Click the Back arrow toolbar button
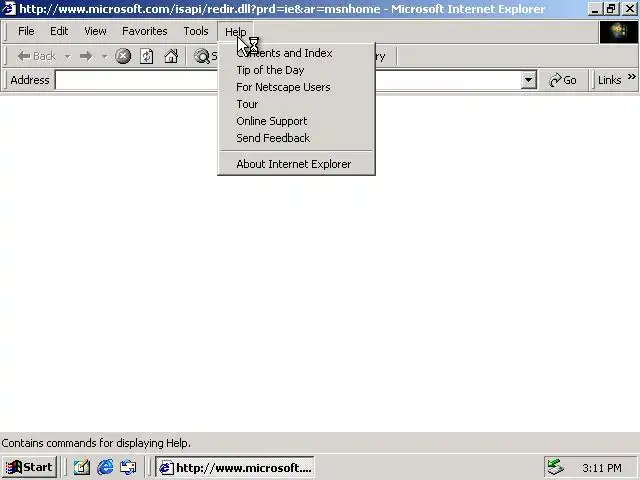Screen dimensions: 640x480 pyautogui.click(x=36, y=56)
